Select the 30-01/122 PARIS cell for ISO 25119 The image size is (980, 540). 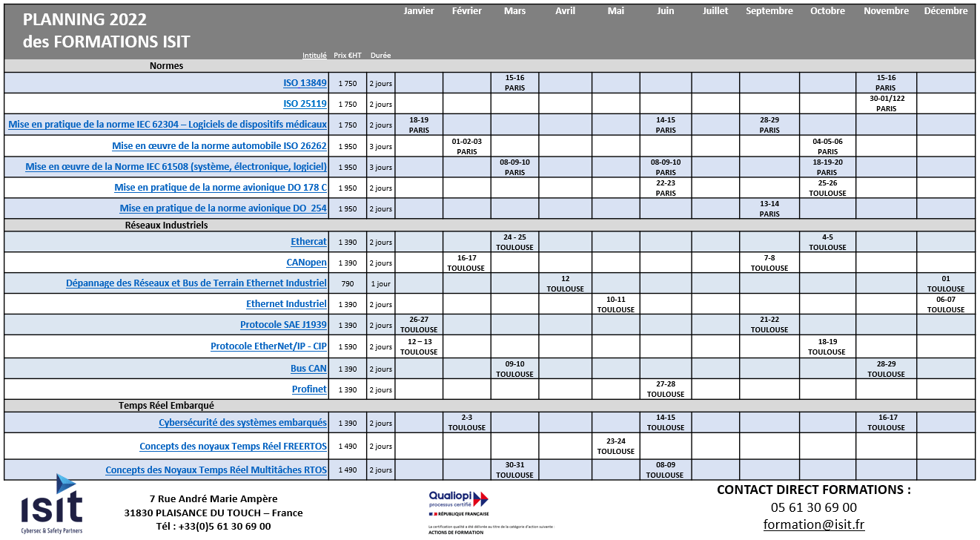pos(886,103)
